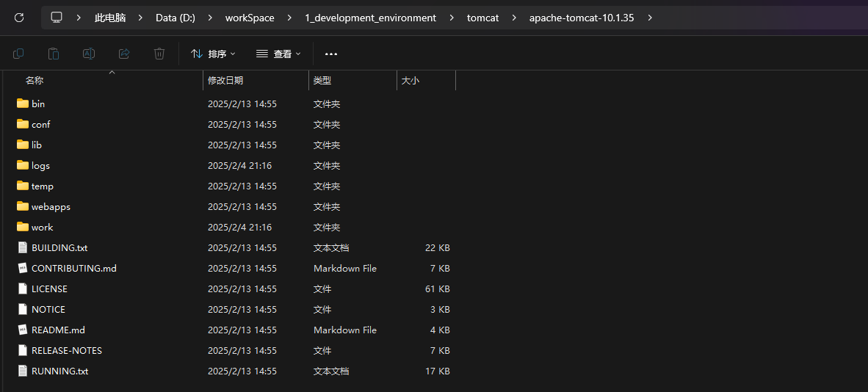The height and width of the screenshot is (392, 868).
Task: Expand the chevron after apache-tomcat-10.1.35
Action: click(650, 18)
